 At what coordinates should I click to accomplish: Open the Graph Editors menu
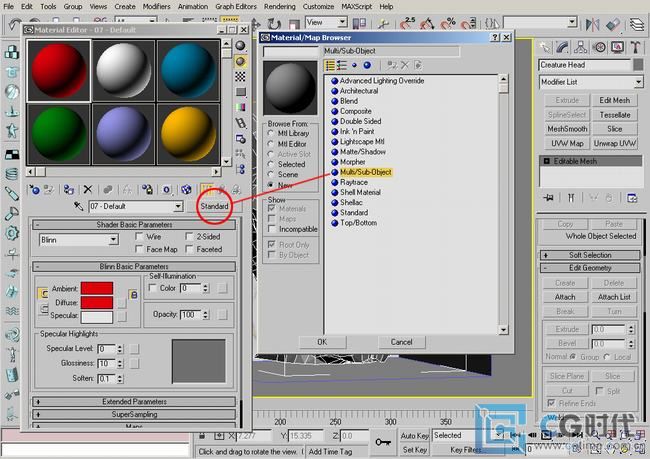pyautogui.click(x=236, y=6)
